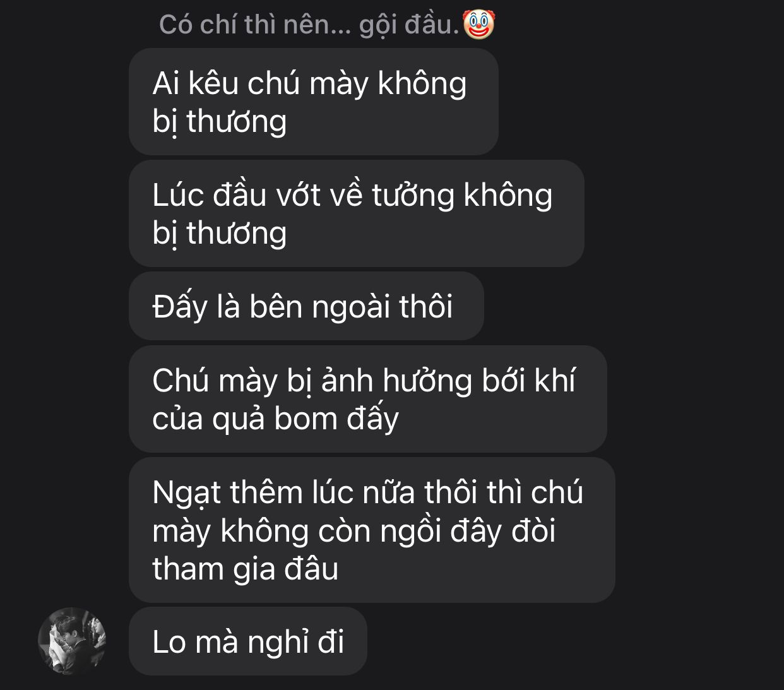Select the message starting "Lúc đầu vớt về"
The image size is (784, 690).
pyautogui.click(x=357, y=213)
